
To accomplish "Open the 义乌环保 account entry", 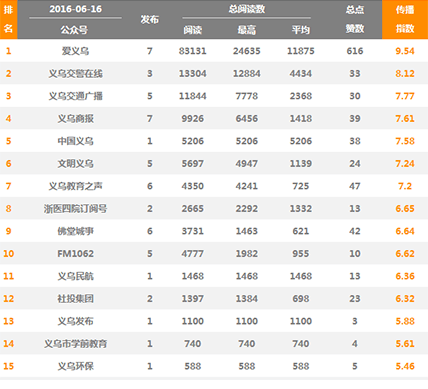I will [x=75, y=366].
